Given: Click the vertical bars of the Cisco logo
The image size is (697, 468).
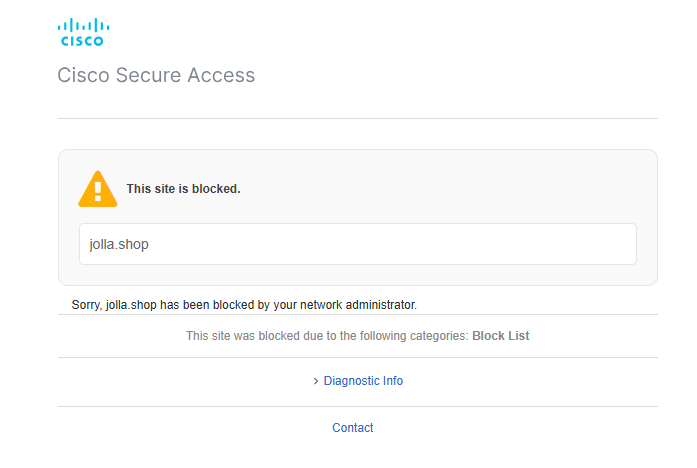Looking at the screenshot, I should coord(83,25).
